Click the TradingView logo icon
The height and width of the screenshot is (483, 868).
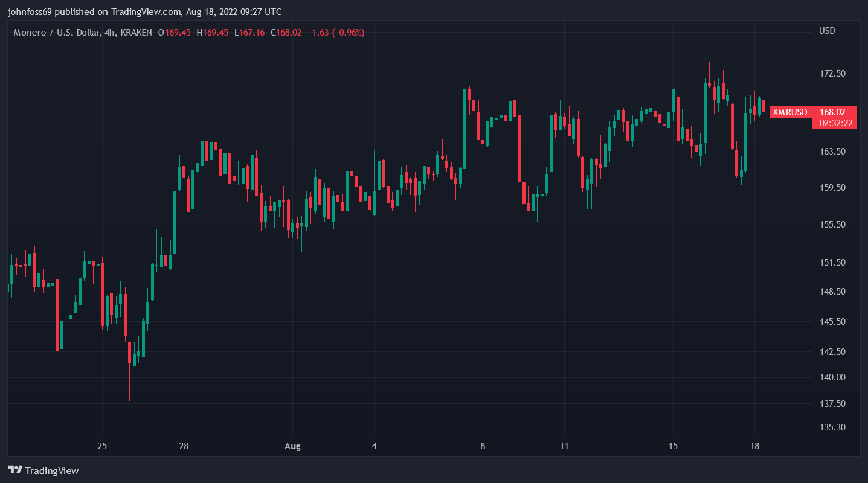[15, 470]
